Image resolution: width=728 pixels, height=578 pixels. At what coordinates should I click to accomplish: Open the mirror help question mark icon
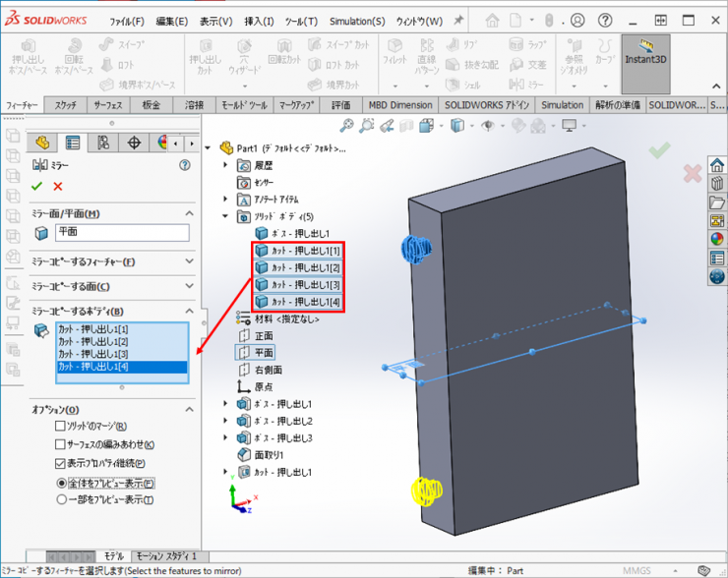coord(184,165)
